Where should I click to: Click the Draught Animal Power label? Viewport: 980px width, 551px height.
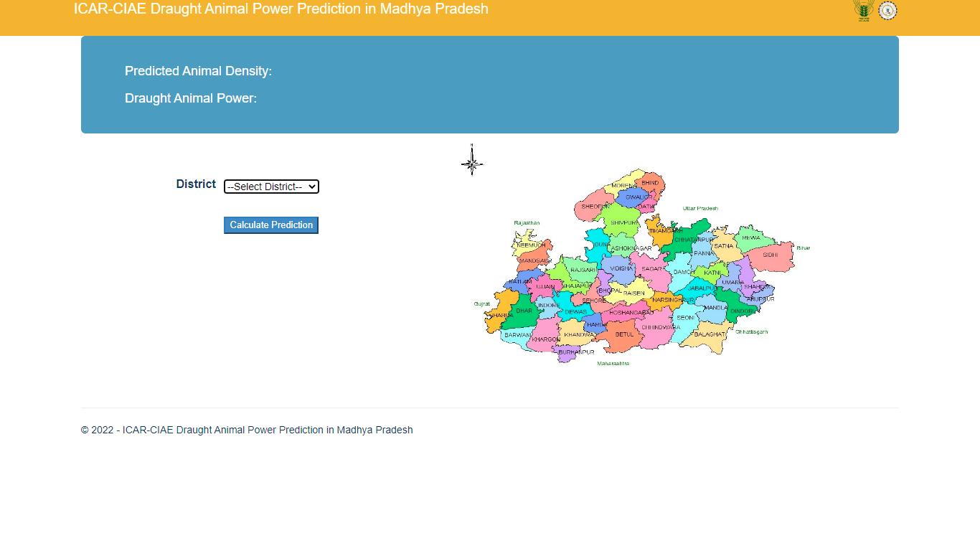click(190, 98)
